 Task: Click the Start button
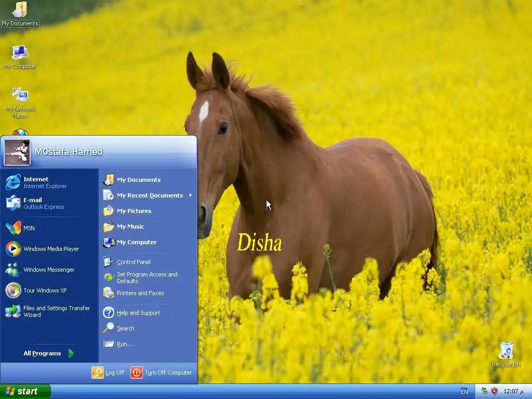pos(25,391)
